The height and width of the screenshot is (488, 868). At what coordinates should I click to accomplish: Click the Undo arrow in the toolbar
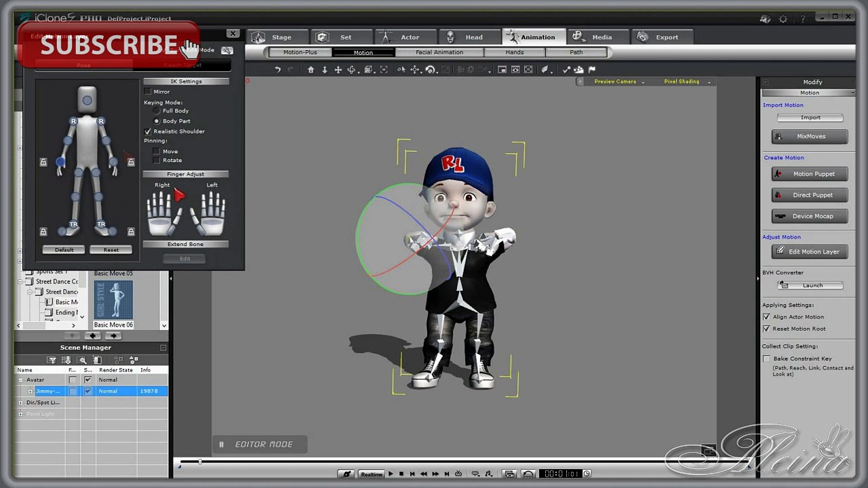pos(277,70)
